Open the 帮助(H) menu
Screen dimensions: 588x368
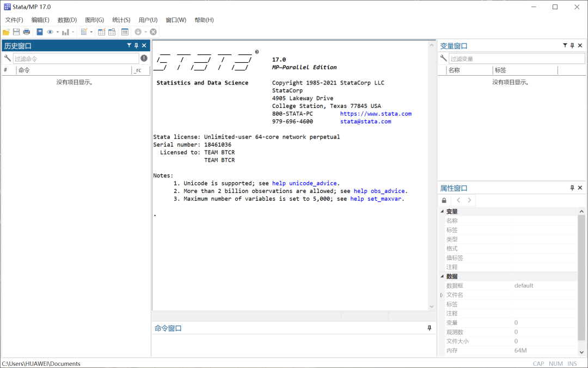click(x=204, y=20)
